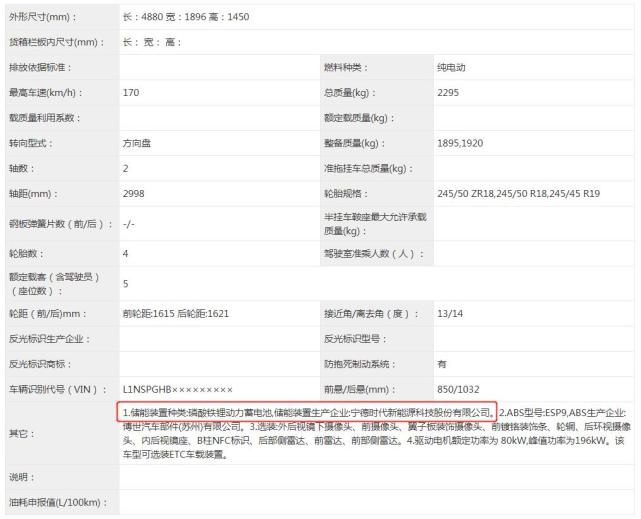
Task: Select the 燃料种类 field label
Action: tap(346, 67)
